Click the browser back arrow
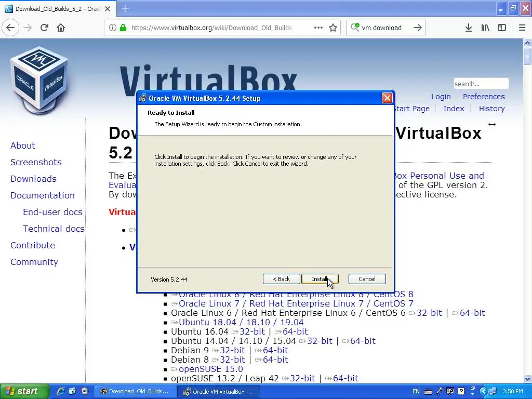The height and width of the screenshot is (399, 532). [10, 28]
